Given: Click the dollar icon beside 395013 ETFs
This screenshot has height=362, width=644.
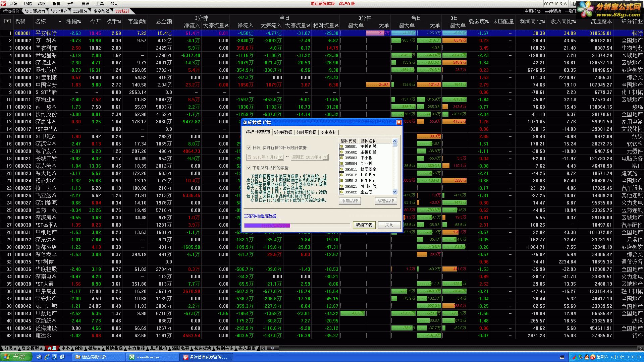Looking at the screenshot, I should click(x=341, y=181).
